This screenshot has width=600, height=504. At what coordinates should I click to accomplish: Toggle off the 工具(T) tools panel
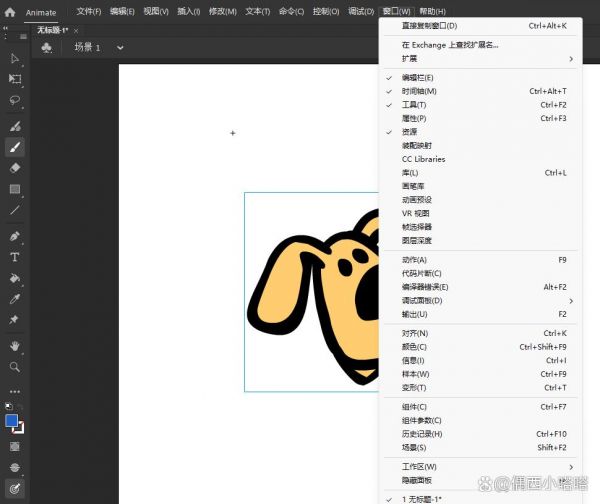tap(414, 105)
